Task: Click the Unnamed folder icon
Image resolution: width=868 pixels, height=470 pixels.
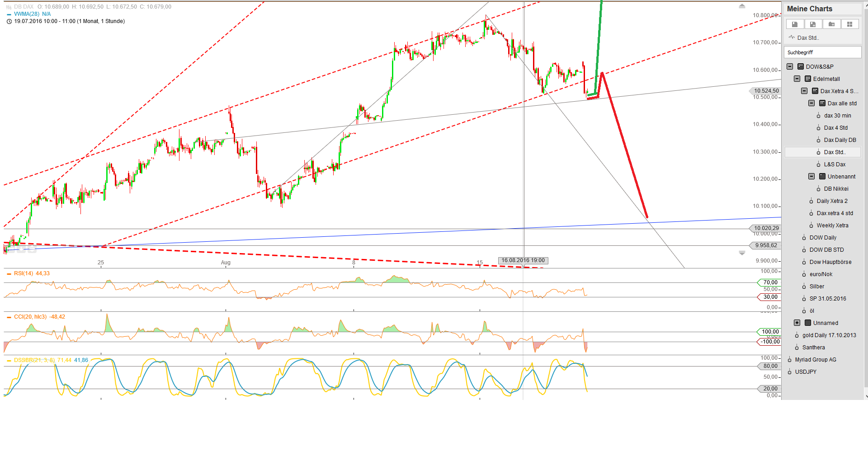Action: point(808,323)
